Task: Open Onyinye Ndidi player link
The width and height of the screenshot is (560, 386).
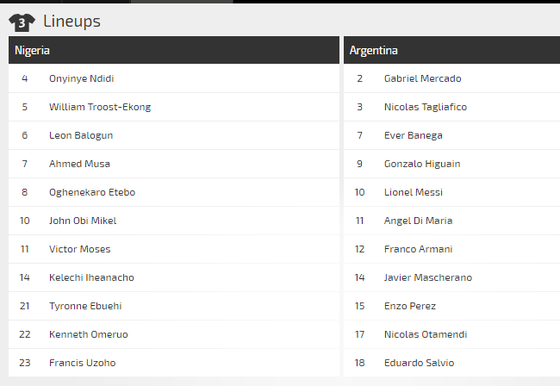Action: (81, 79)
